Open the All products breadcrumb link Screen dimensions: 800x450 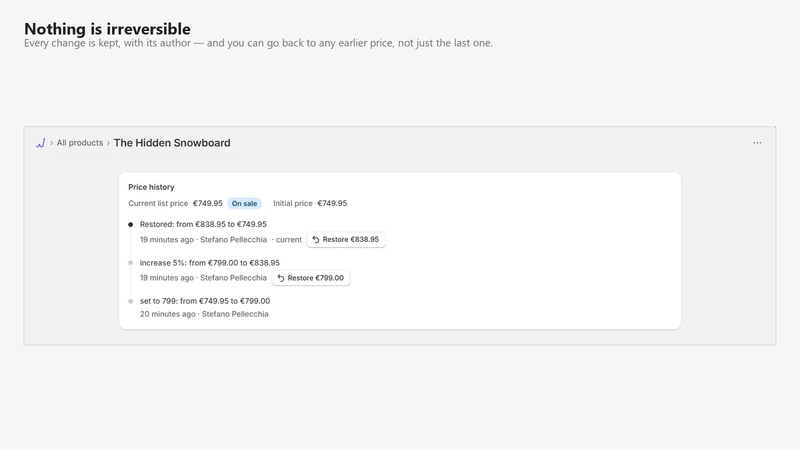point(80,143)
